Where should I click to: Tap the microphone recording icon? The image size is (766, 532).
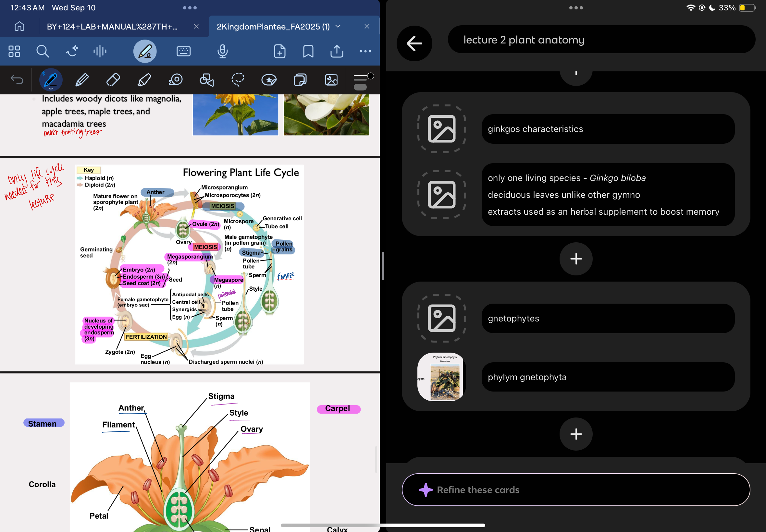(x=222, y=51)
